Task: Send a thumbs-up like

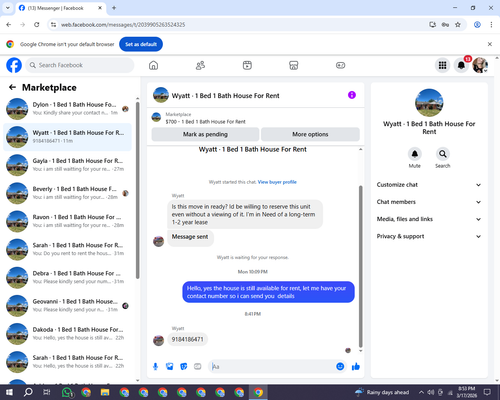Action: [x=356, y=367]
